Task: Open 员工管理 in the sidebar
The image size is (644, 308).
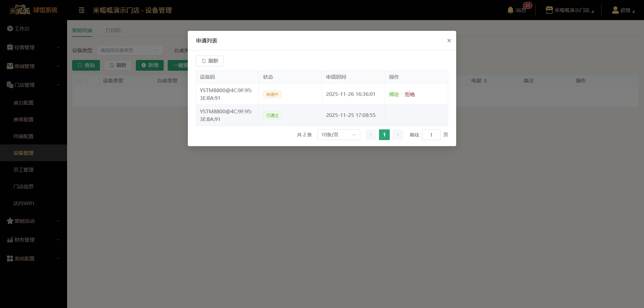Action: click(x=23, y=170)
